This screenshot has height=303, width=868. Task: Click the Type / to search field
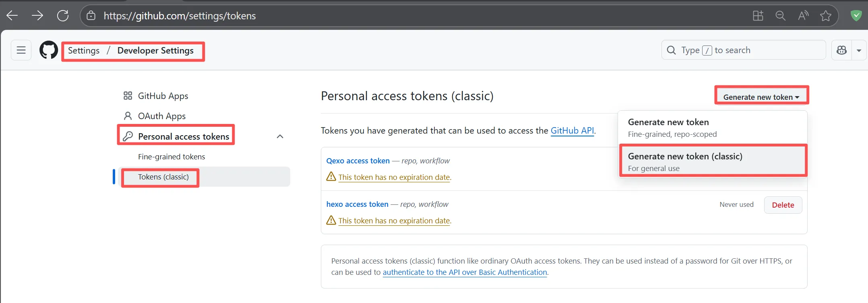tap(743, 50)
